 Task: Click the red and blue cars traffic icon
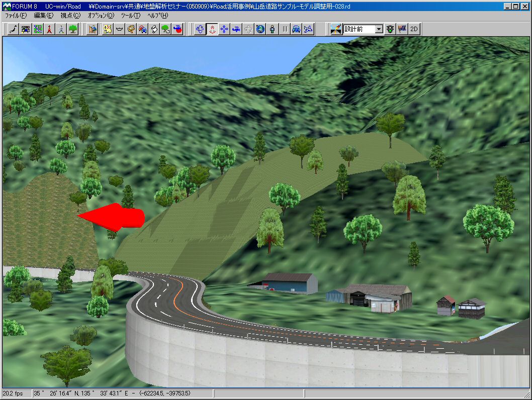pyautogui.click(x=143, y=29)
